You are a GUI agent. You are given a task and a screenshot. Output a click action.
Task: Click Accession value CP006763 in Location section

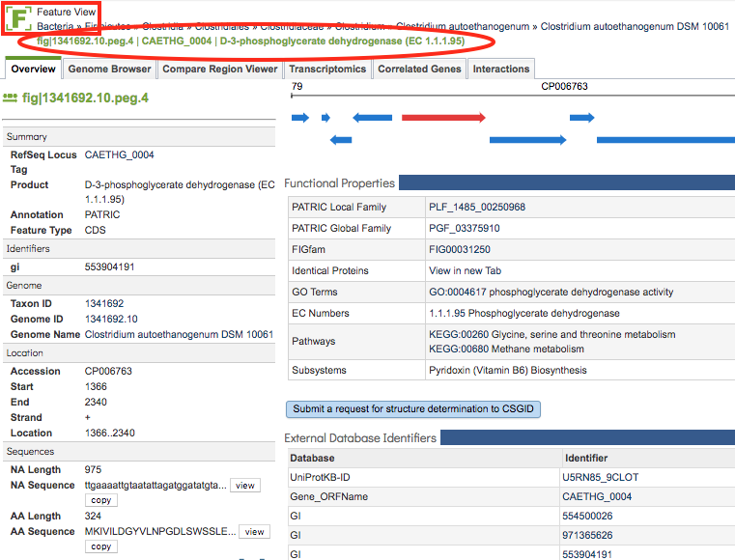(108, 371)
